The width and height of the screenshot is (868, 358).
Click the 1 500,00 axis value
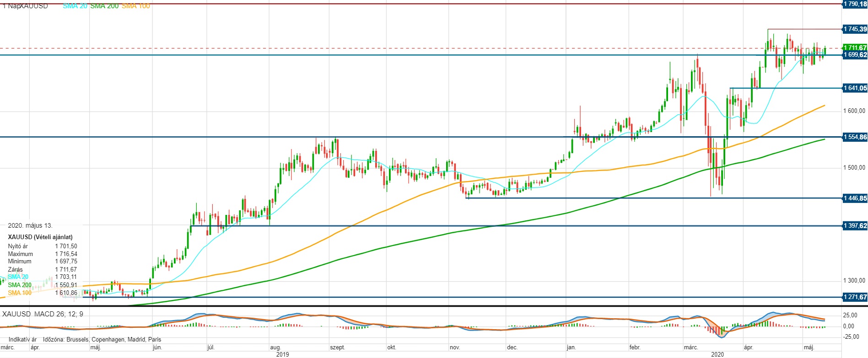click(x=854, y=168)
